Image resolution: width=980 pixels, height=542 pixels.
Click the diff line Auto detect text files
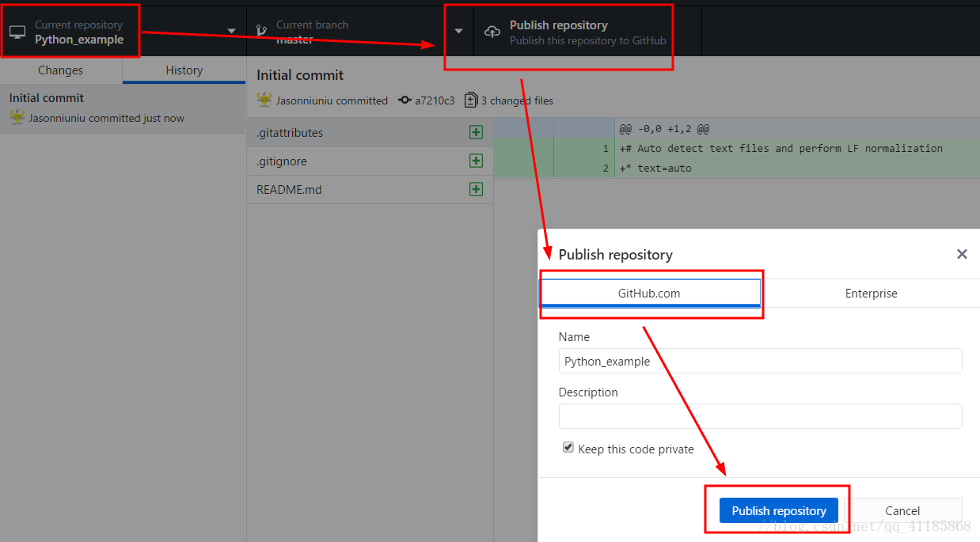781,148
